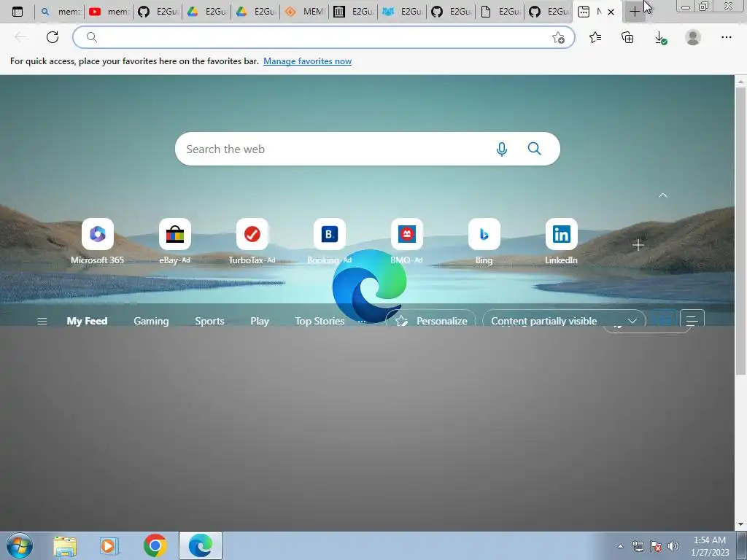Click the Microsoft Edge taskbar button

coord(200,545)
